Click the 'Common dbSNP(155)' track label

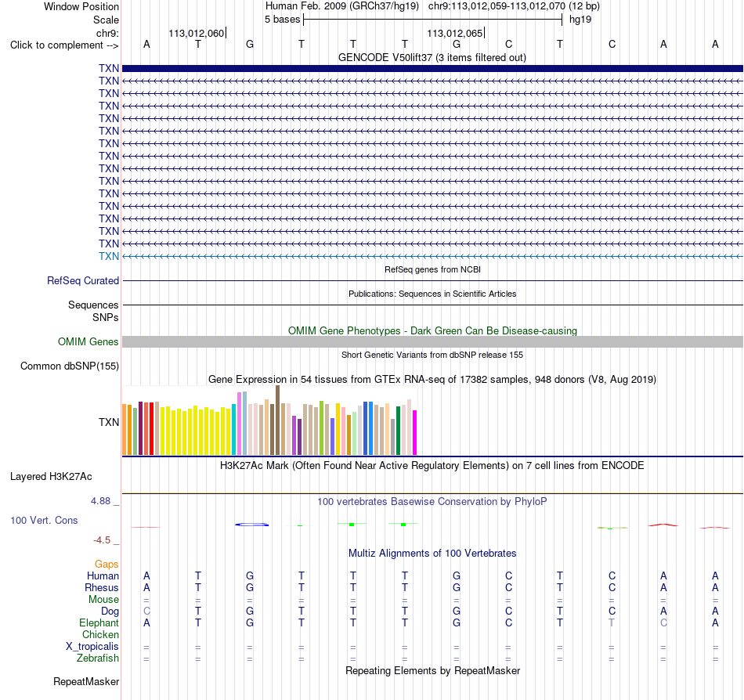coord(70,366)
